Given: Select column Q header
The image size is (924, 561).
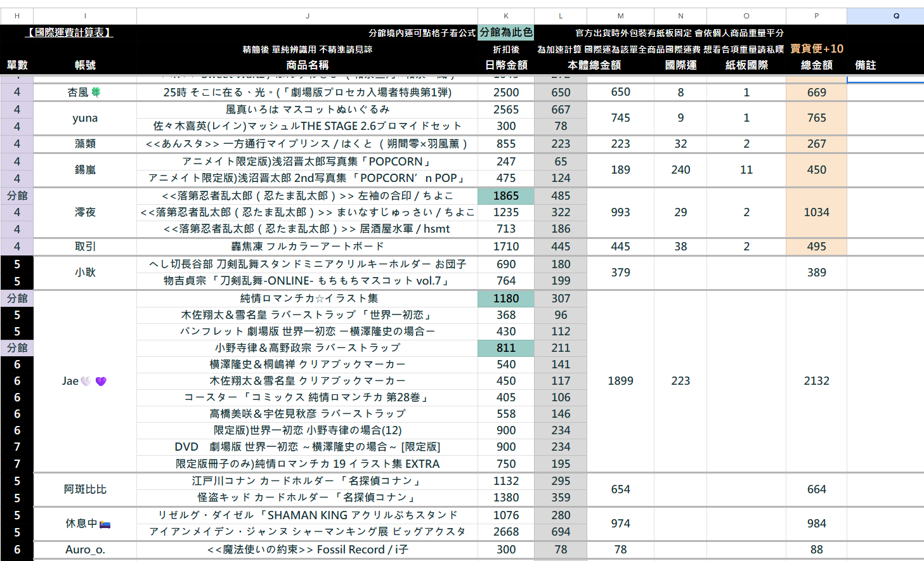Looking at the screenshot, I should [x=885, y=16].
